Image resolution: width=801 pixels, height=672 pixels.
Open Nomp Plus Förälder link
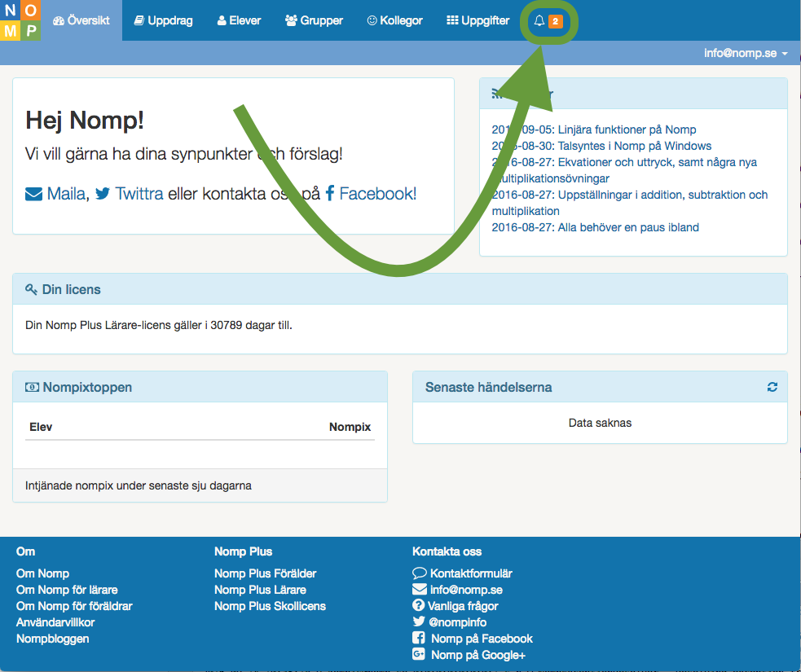click(x=265, y=573)
